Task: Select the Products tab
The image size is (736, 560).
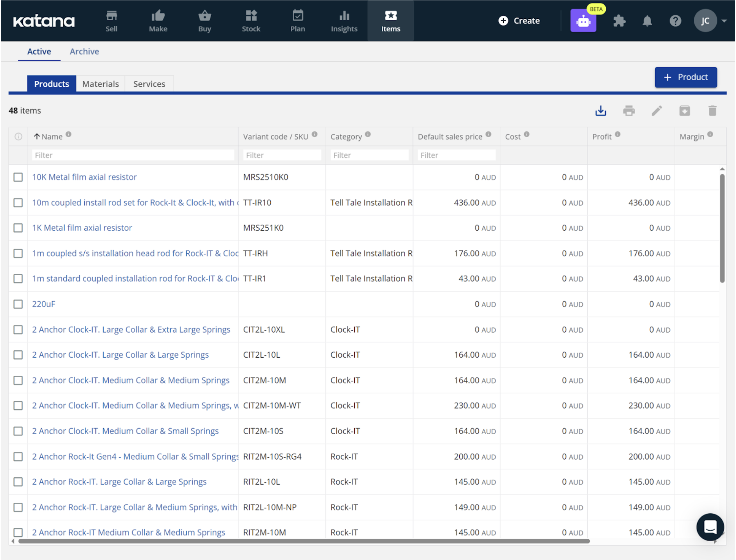Action: [51, 84]
